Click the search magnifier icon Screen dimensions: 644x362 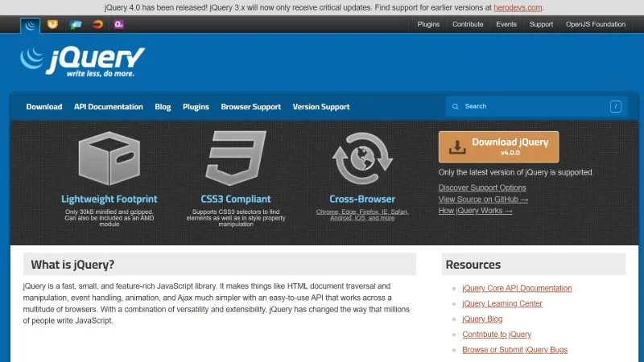pos(455,107)
